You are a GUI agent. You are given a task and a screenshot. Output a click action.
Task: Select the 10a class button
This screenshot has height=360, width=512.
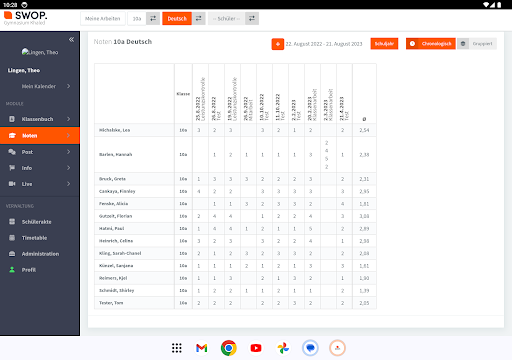137,19
